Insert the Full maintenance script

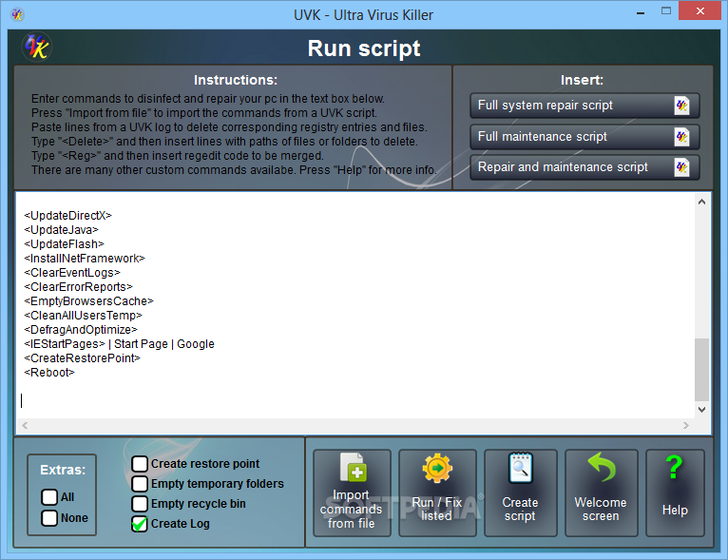584,137
